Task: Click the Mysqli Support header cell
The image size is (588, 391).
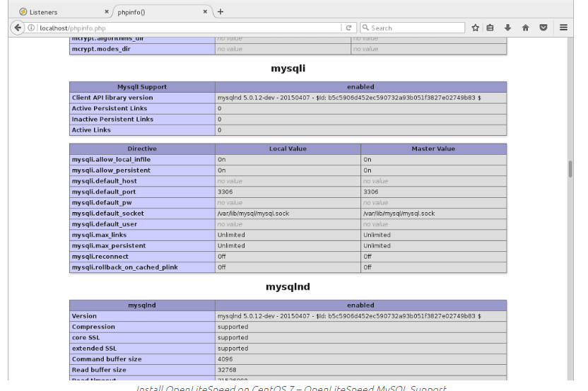Action: pyautogui.click(x=142, y=87)
